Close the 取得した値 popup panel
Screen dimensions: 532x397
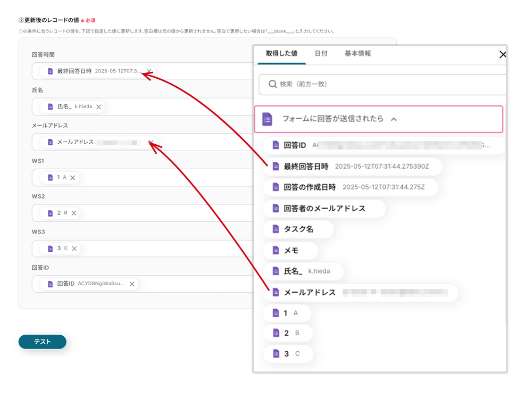502,54
